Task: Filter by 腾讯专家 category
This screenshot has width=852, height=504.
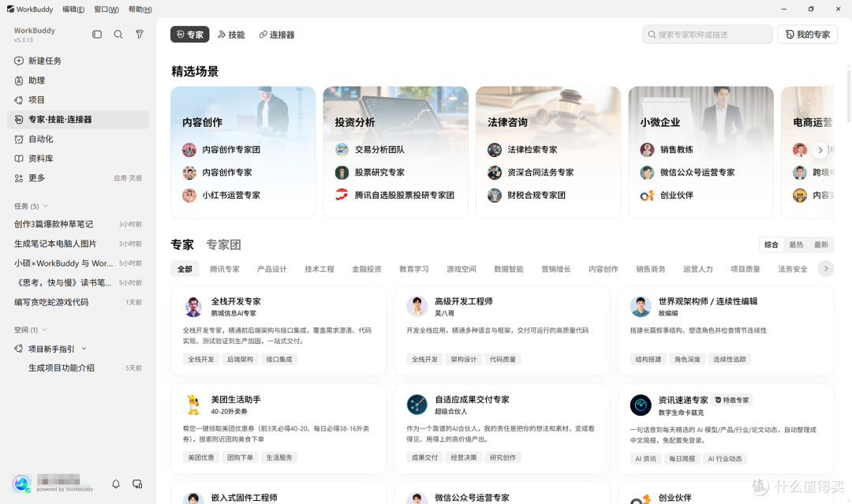Action: (225, 269)
